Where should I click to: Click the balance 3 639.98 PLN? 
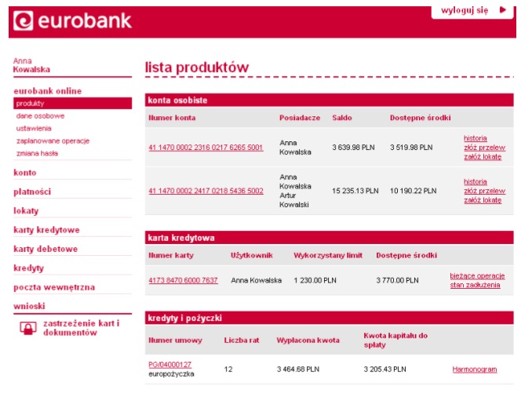(353, 148)
